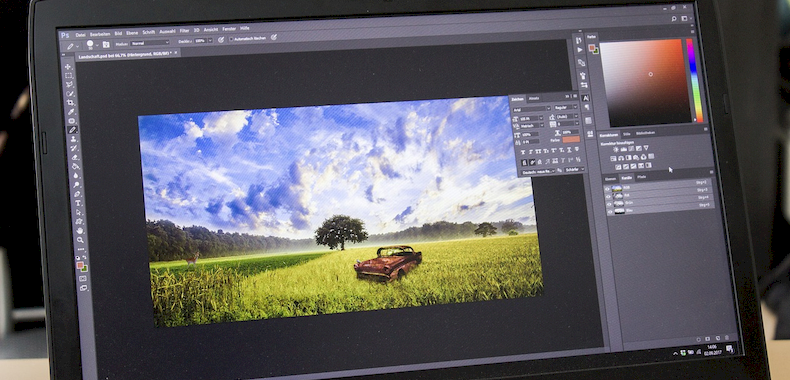Click the text Farbe color swatch
Screen dimensions: 790x380
coord(571,139)
